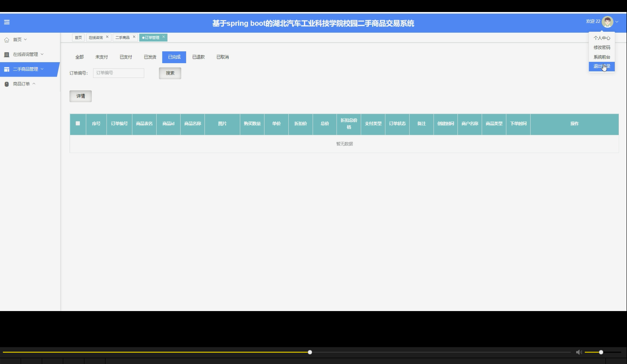Filter orders by 已取消
This screenshot has height=364, width=627.
223,57
